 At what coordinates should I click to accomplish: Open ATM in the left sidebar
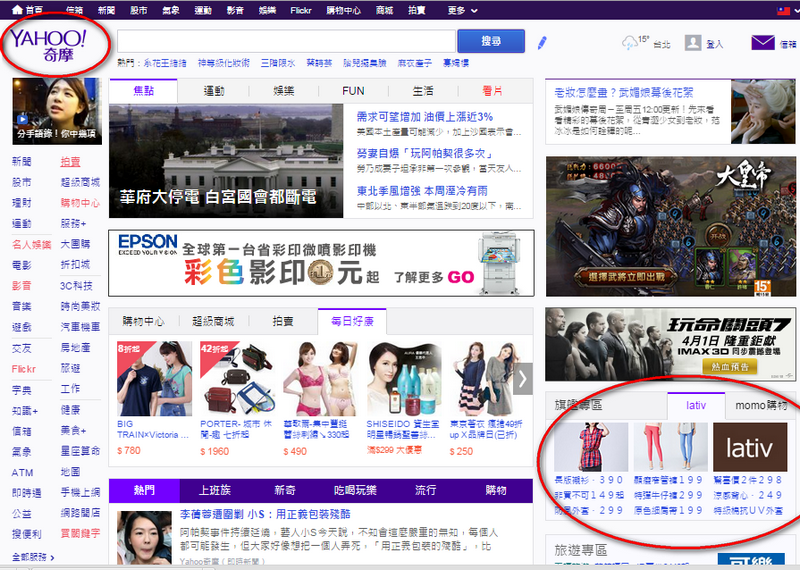[22, 473]
